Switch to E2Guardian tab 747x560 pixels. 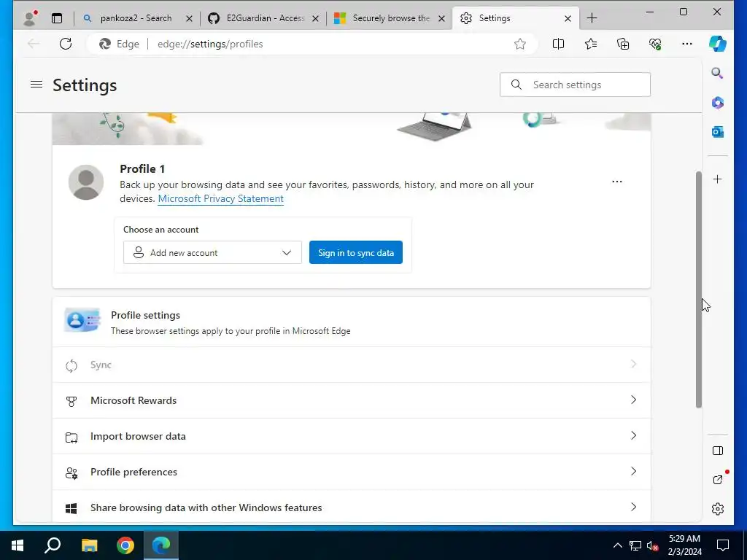pyautogui.click(x=263, y=18)
